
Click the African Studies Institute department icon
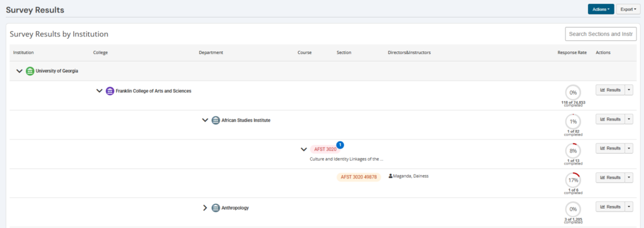216,121
